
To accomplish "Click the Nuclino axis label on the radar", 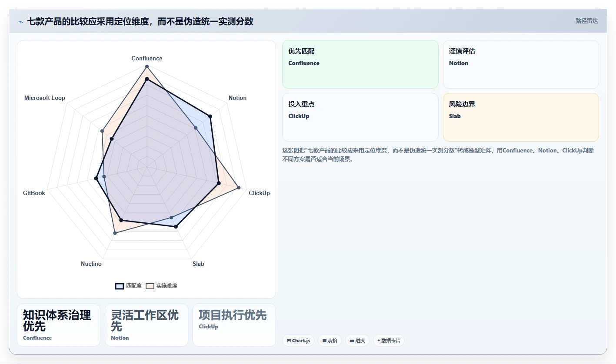I will [x=91, y=264].
